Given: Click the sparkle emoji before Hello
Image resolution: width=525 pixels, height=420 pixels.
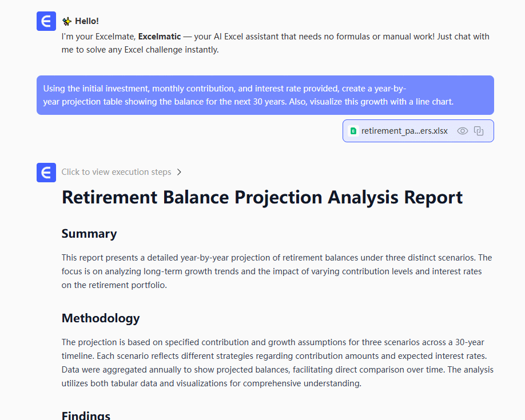Looking at the screenshot, I should [67, 21].
